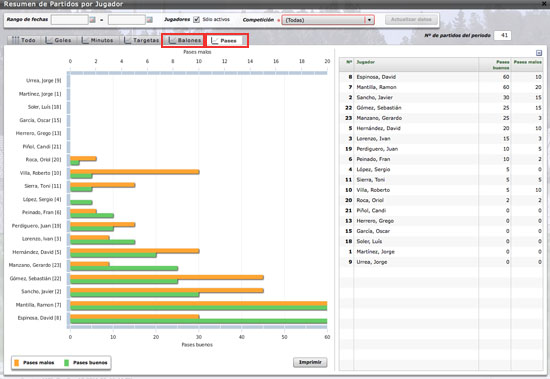Click chart label Gómez, Sebastián [22]
This screenshot has width=550, height=379.
[x=35, y=279]
